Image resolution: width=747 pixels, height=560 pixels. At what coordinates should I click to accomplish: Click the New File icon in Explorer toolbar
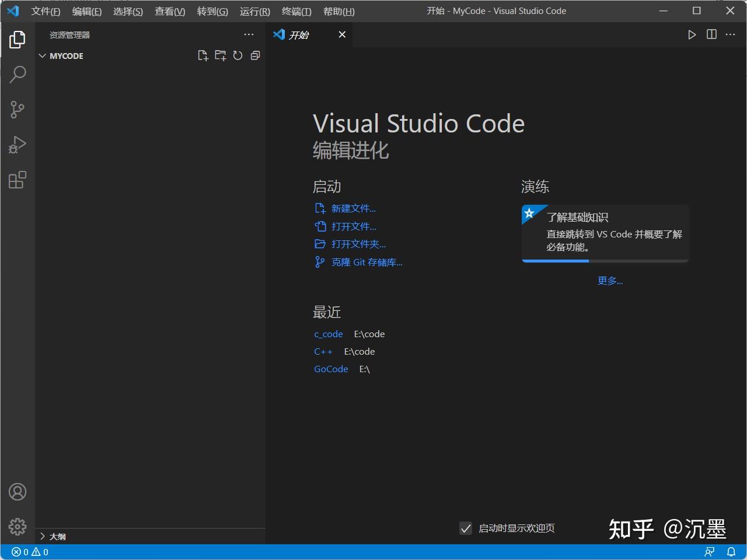[203, 55]
